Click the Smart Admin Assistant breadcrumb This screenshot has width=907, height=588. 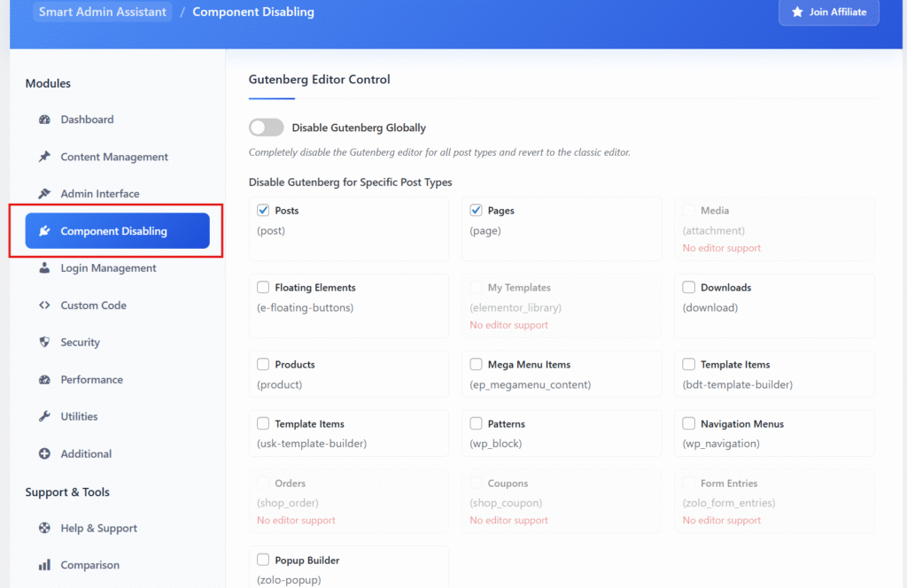(103, 12)
